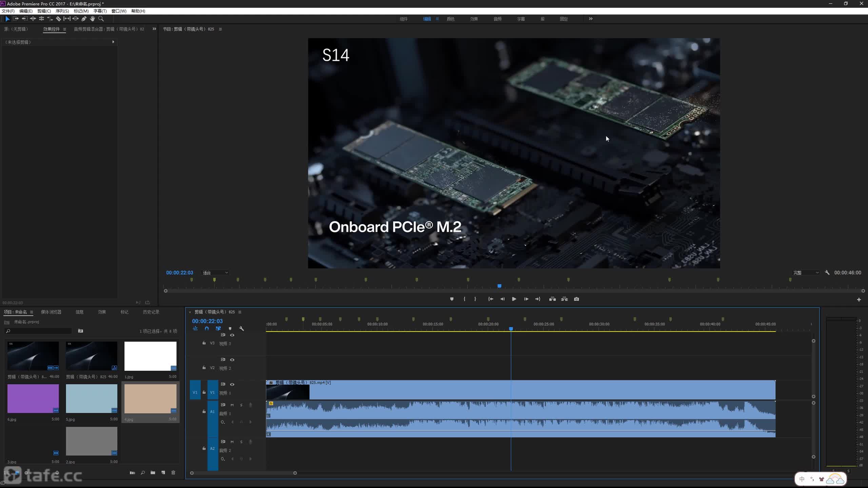Switch to the 媒体浏览器 tab
The image size is (868, 488).
[x=51, y=312]
